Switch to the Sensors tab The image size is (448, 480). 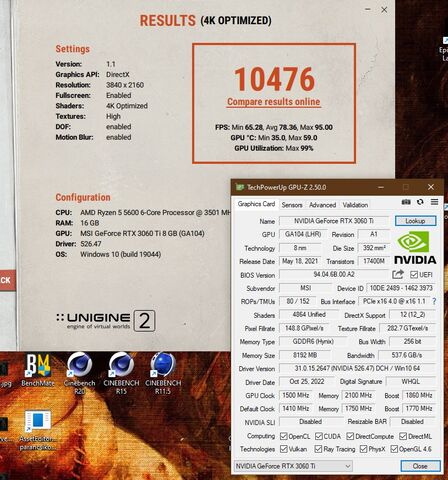(292, 205)
